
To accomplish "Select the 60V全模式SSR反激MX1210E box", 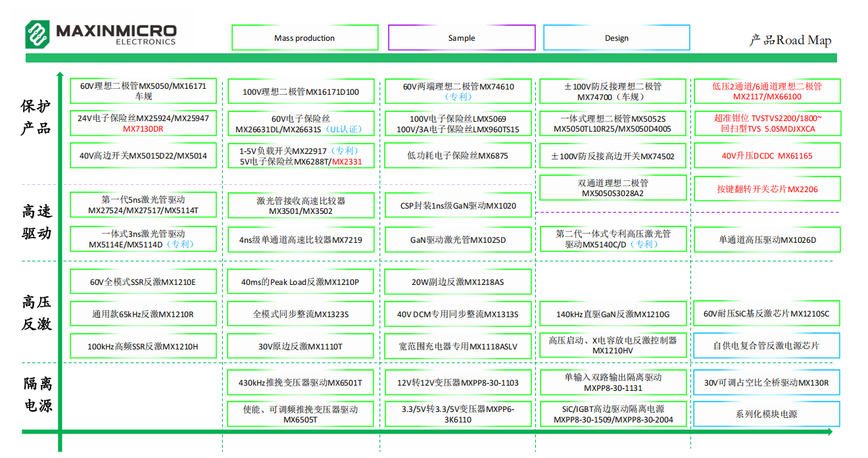I will (143, 282).
